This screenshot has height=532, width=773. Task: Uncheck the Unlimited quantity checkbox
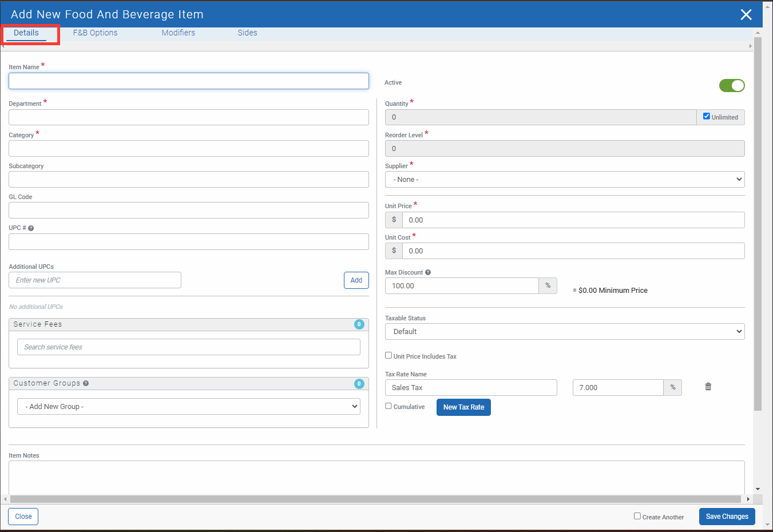[x=707, y=116]
